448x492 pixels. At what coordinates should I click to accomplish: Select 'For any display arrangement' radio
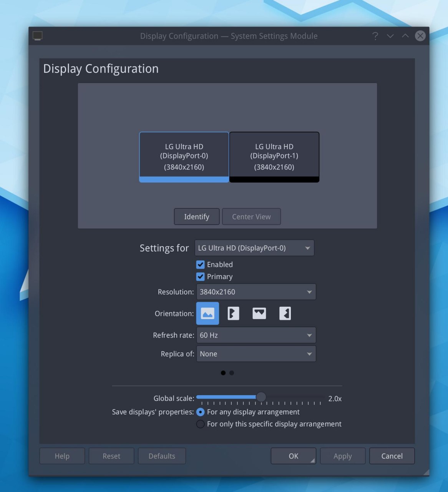[x=200, y=412]
